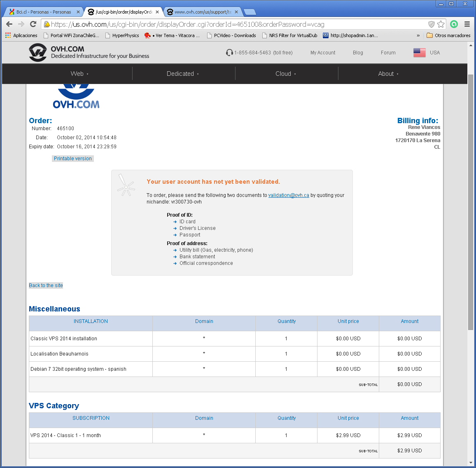Switch to the www.ovh.com support tab
476x468 pixels.
(x=203, y=12)
